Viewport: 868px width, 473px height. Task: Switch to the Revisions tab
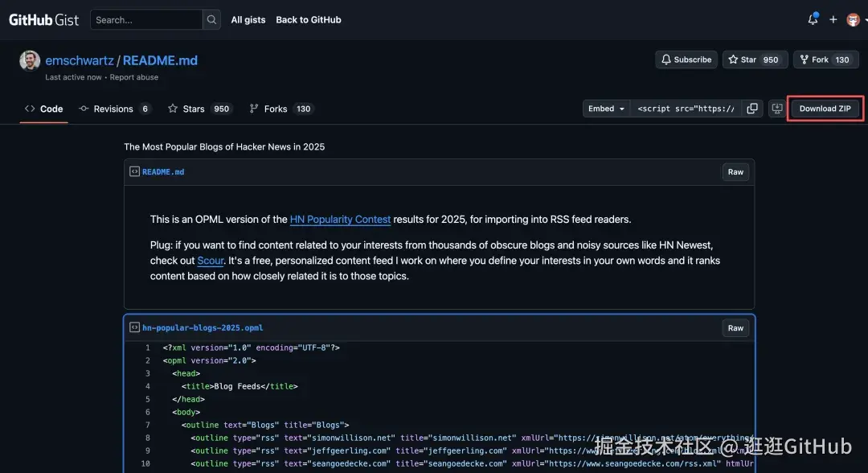point(113,109)
